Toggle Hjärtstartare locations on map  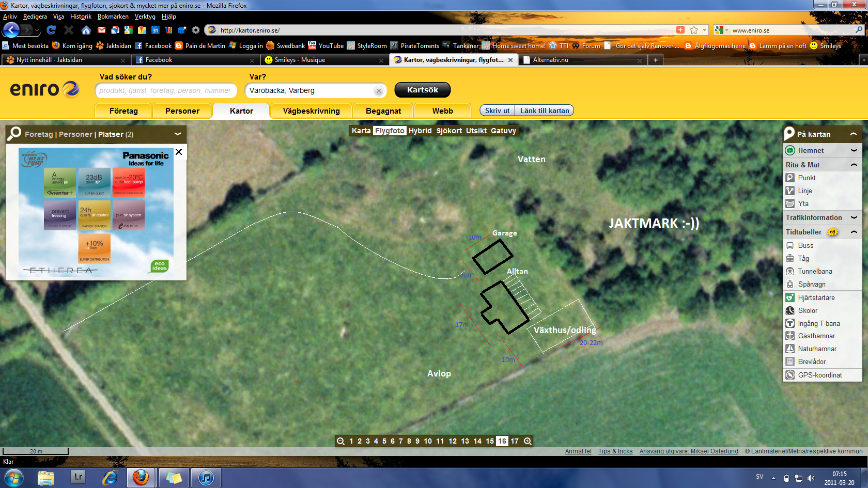pos(815,297)
